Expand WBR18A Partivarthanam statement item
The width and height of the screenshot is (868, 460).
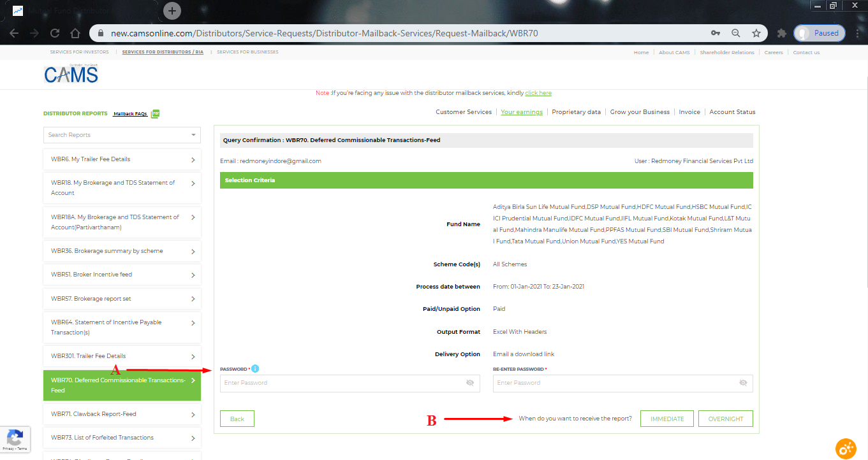(x=122, y=222)
